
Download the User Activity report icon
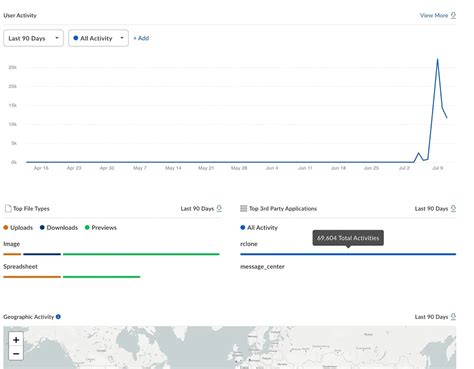point(453,15)
